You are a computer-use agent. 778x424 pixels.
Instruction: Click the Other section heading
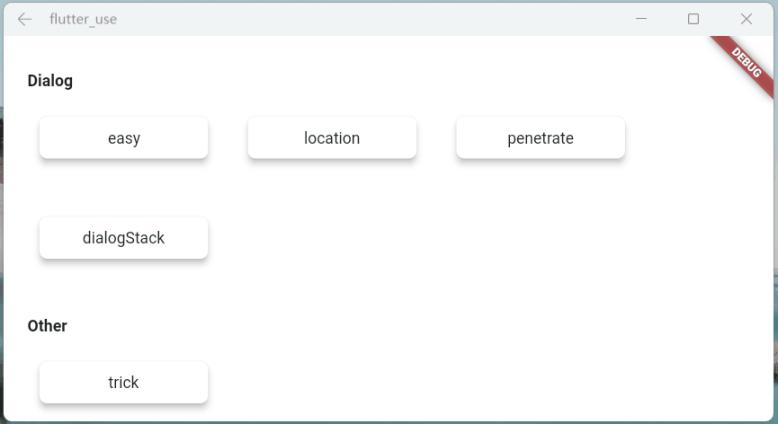[x=47, y=326]
